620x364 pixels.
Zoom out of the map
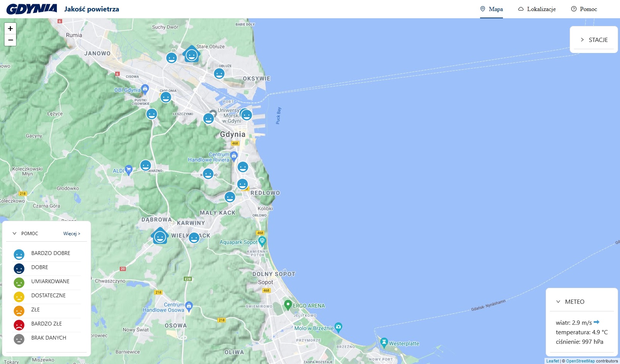click(10, 40)
